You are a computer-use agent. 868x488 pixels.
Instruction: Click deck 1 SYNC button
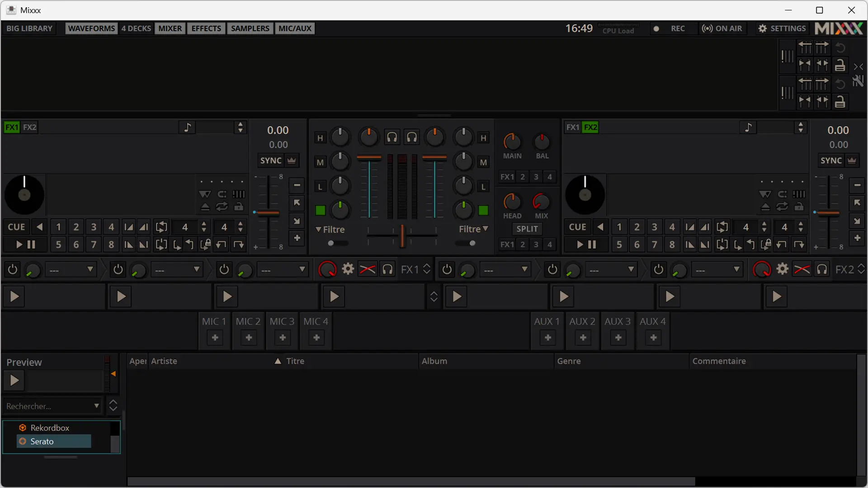pos(271,160)
